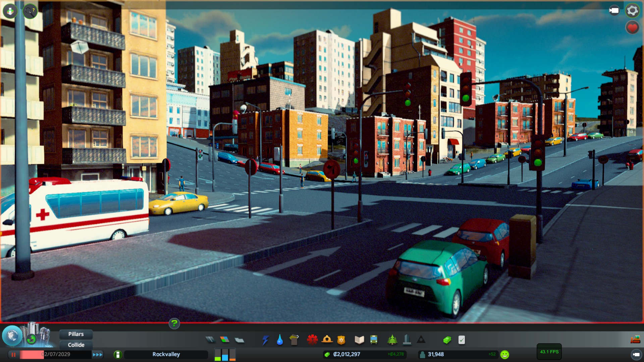Open Parks and trees menu
The height and width of the screenshot is (362, 644).
coord(392,340)
